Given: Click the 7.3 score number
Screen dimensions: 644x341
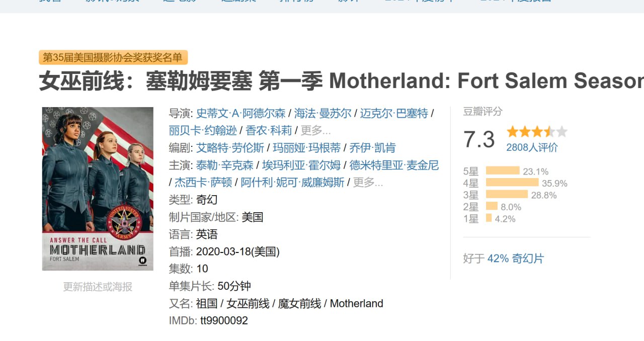Looking at the screenshot, I should (479, 139).
